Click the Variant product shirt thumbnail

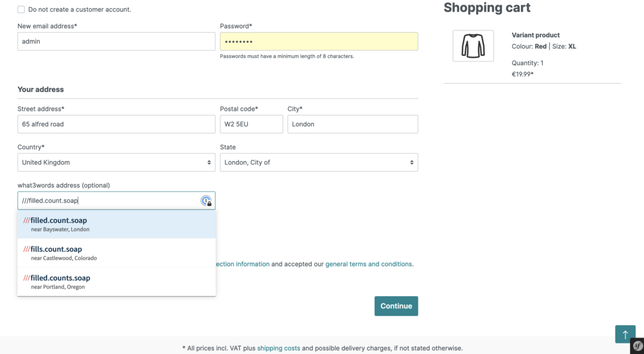(x=473, y=46)
